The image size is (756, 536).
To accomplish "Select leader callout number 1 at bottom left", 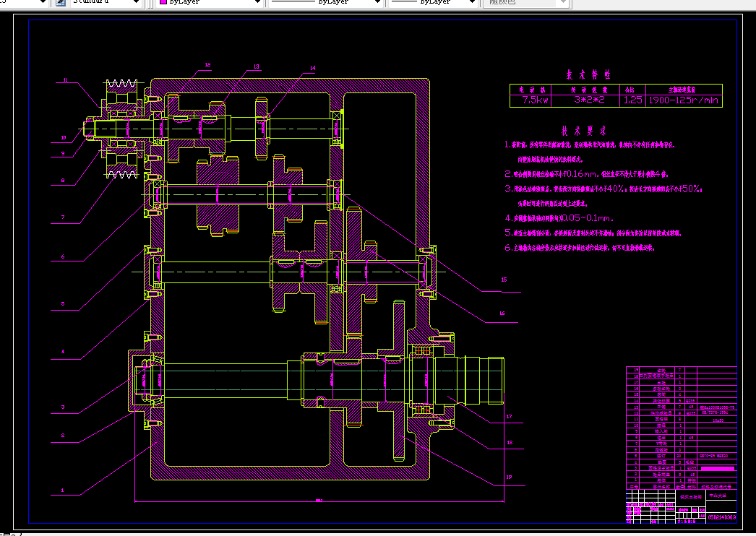I will point(62,490).
